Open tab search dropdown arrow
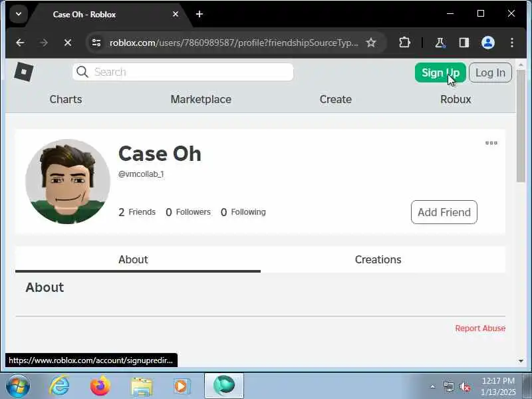Image resolution: width=532 pixels, height=399 pixels. tap(19, 14)
